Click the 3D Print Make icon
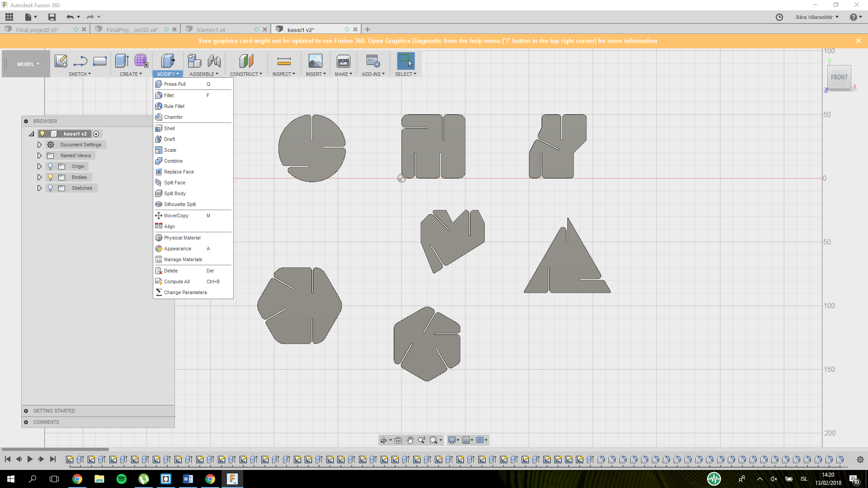868x488 pixels. click(x=343, y=61)
